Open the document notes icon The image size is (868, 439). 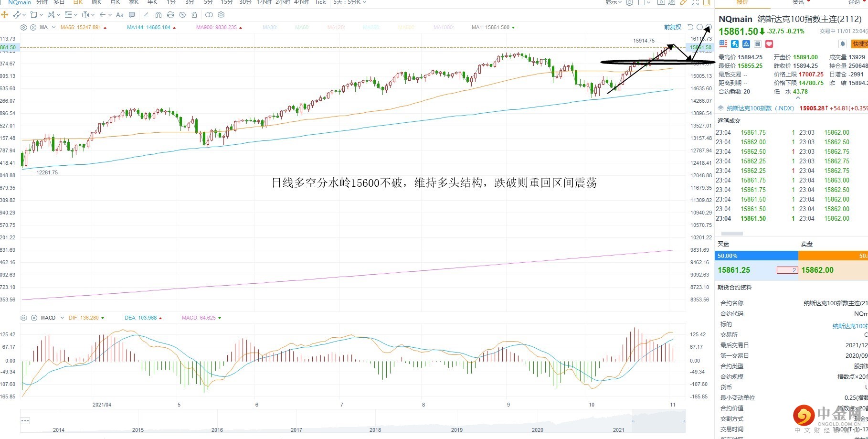tap(758, 44)
